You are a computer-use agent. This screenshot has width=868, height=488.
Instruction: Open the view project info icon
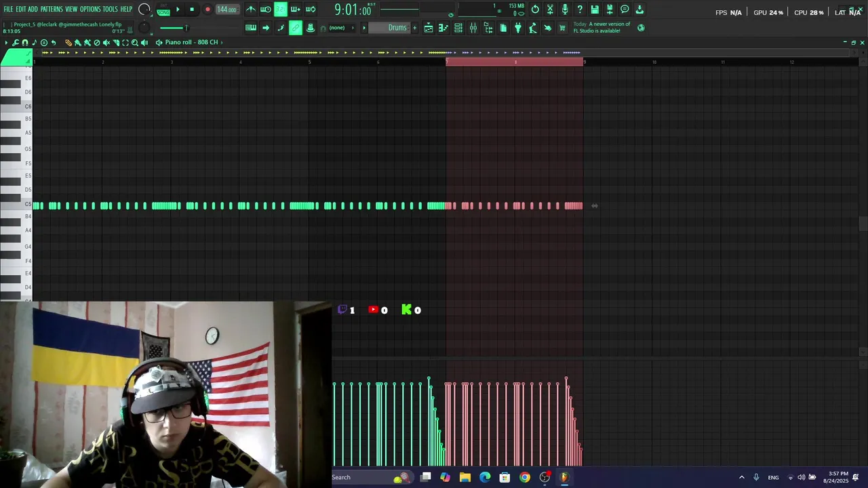(x=625, y=9)
